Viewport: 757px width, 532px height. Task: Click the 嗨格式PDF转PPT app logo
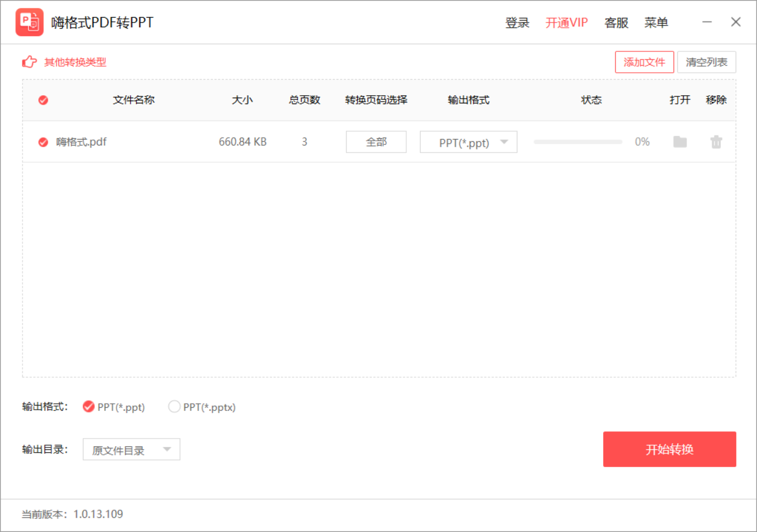(30, 22)
